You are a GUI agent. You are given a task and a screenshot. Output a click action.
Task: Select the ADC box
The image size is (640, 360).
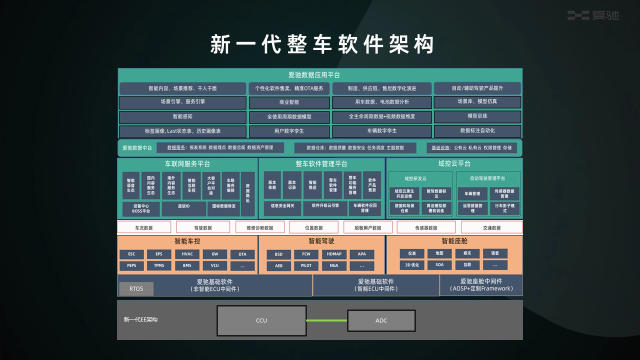(381, 321)
